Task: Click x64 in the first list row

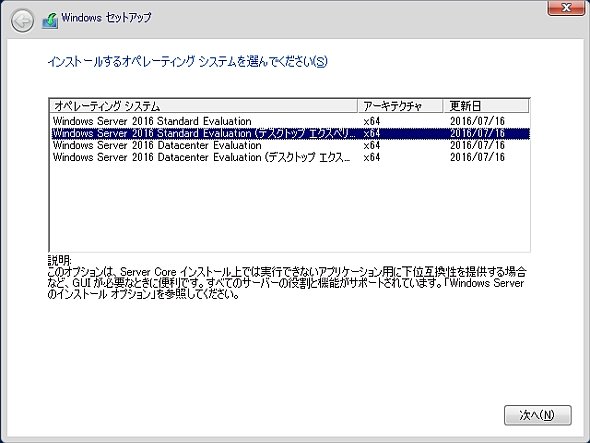Action: (372, 121)
